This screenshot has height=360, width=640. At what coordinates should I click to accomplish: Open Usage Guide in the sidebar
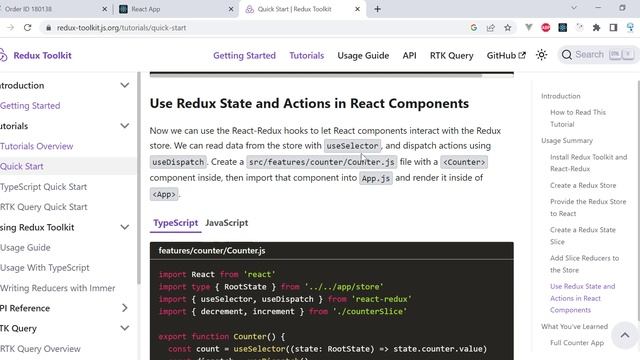coord(25,248)
